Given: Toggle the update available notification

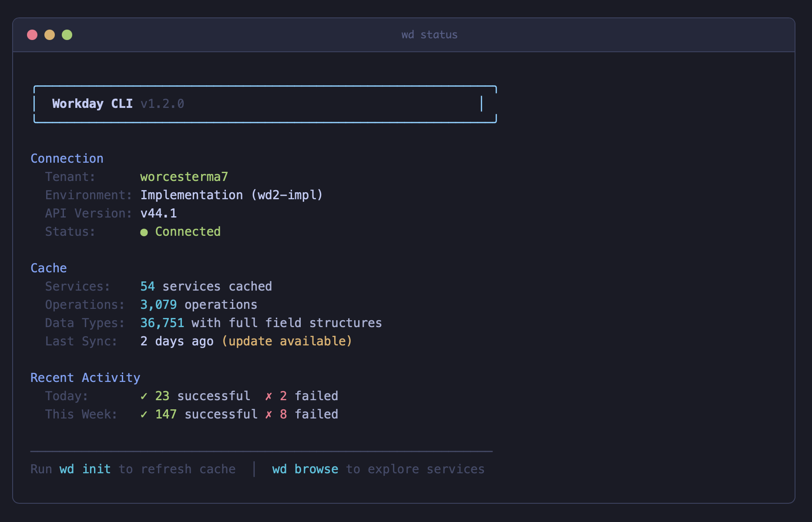Looking at the screenshot, I should click(286, 341).
